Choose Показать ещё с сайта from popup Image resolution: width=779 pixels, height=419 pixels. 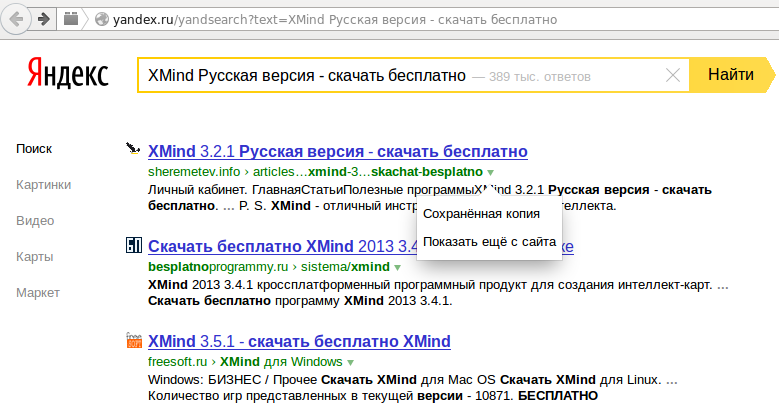[489, 242]
